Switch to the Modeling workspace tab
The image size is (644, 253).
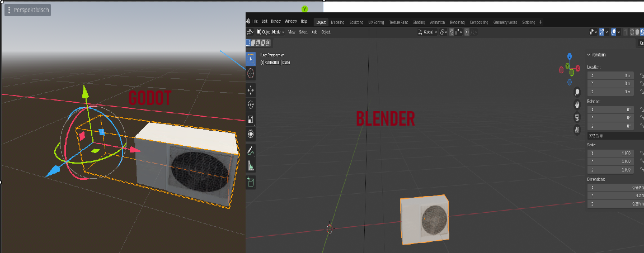337,22
